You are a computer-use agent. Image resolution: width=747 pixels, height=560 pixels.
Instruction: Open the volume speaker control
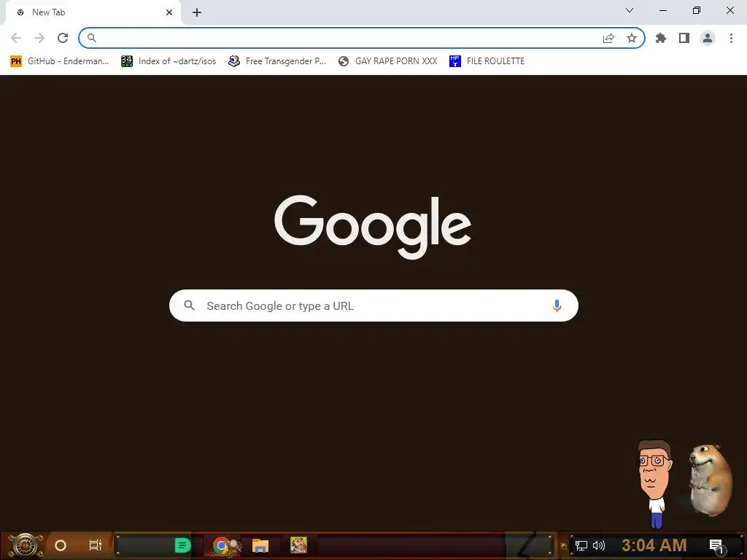(x=599, y=545)
